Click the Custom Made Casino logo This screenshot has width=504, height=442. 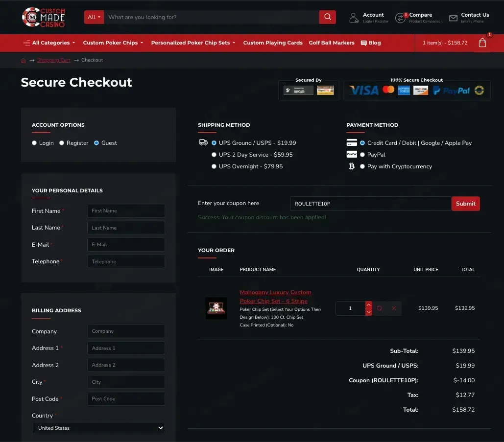(x=44, y=17)
